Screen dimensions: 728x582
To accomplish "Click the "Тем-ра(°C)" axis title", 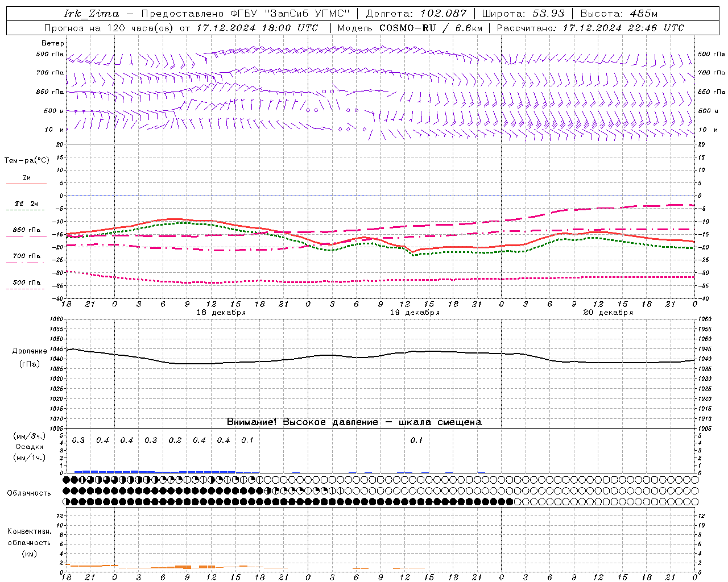I will point(27,161).
